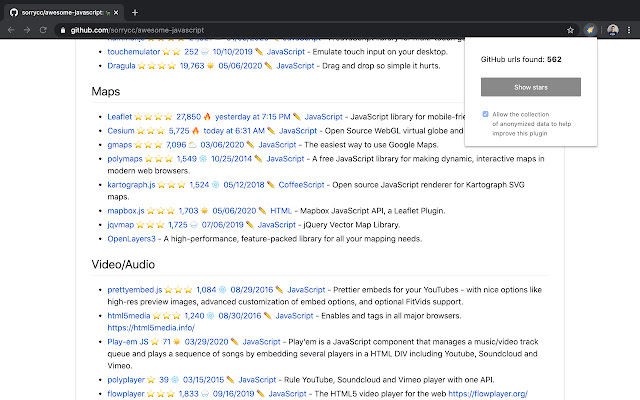This screenshot has width=640, height=400.
Task: Open the OpenLayers3 link
Action: point(135,239)
